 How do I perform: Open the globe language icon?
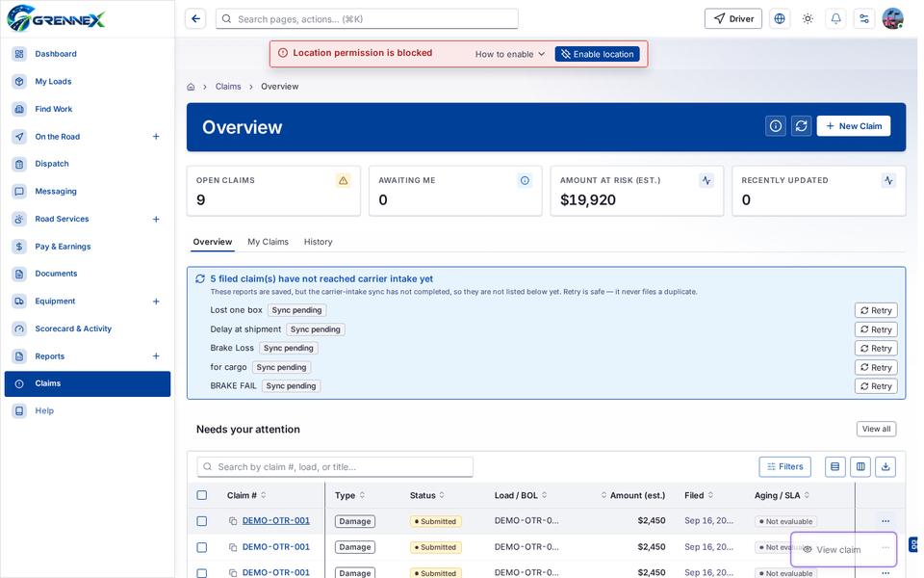(x=779, y=19)
